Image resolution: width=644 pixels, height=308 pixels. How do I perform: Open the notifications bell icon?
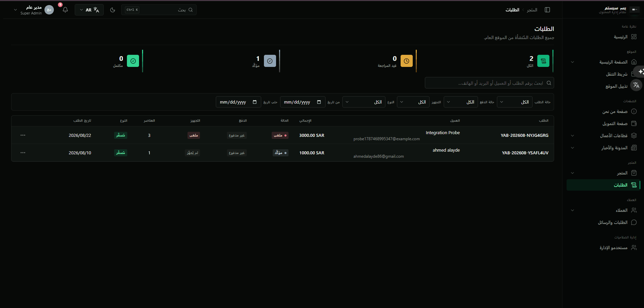tap(65, 10)
